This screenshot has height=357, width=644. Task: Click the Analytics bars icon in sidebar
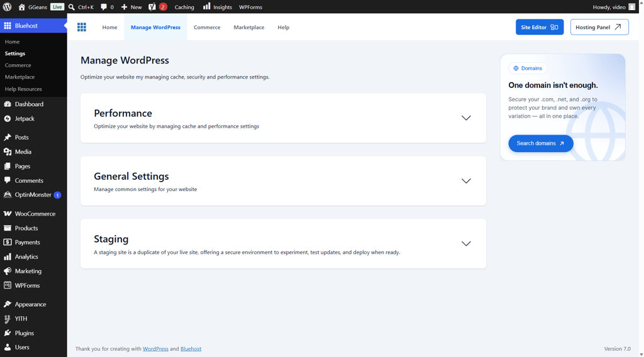click(x=8, y=257)
